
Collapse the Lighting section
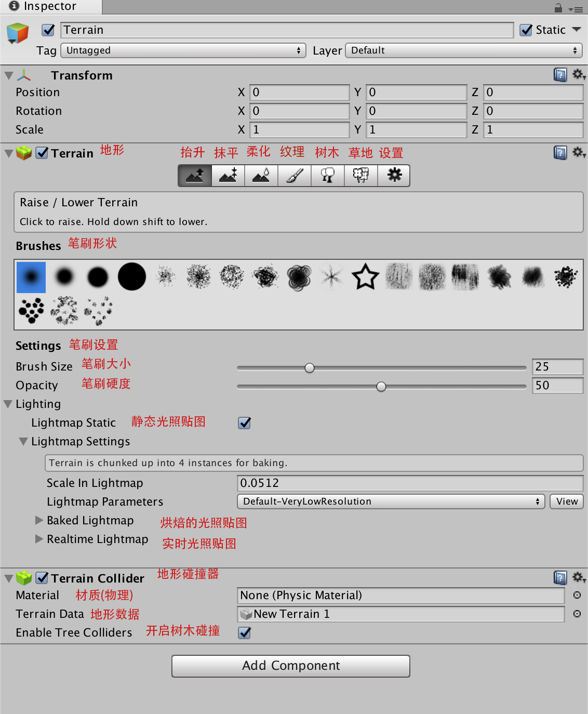click(x=8, y=404)
